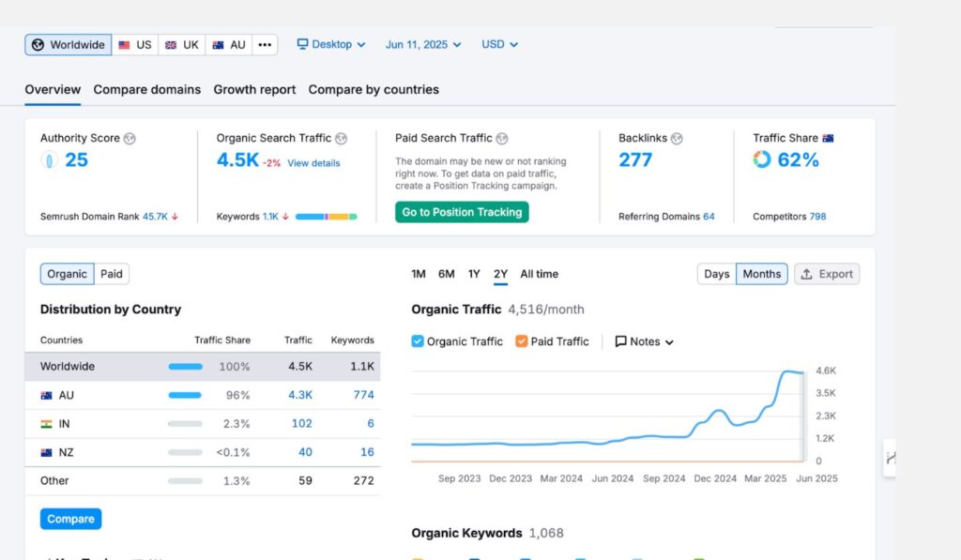Open the Desktop device dropdown
Screen dimensions: 961x560
[x=331, y=44]
